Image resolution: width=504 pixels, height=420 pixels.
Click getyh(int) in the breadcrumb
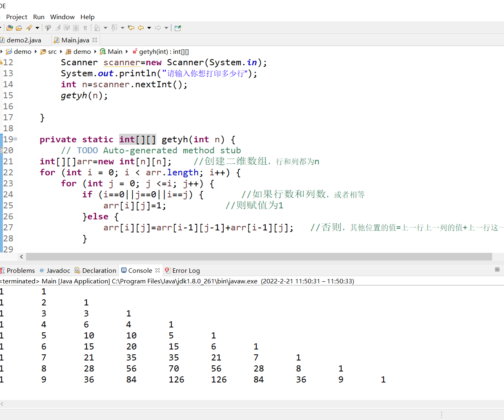[163, 51]
